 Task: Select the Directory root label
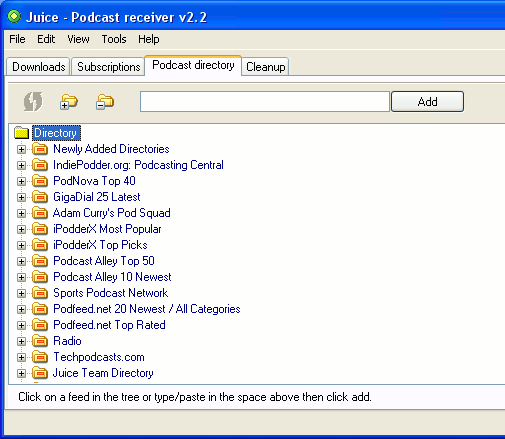pyautogui.click(x=56, y=133)
